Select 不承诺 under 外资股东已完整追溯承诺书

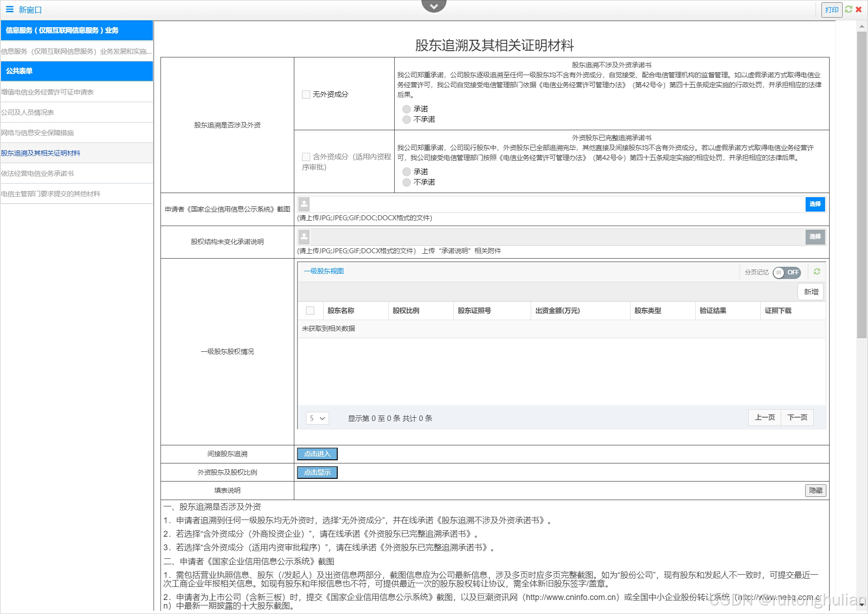click(x=406, y=182)
